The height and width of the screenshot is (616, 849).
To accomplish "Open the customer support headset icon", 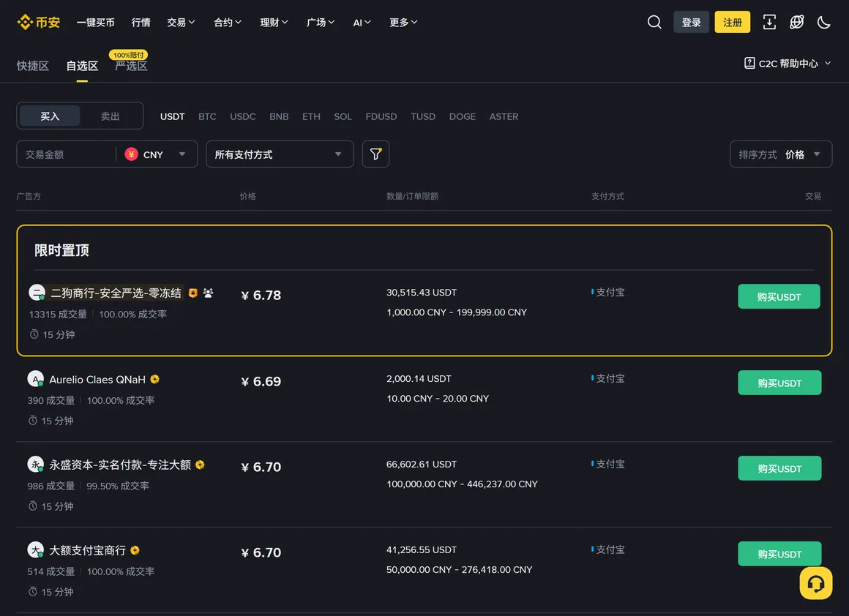I will point(816,583).
